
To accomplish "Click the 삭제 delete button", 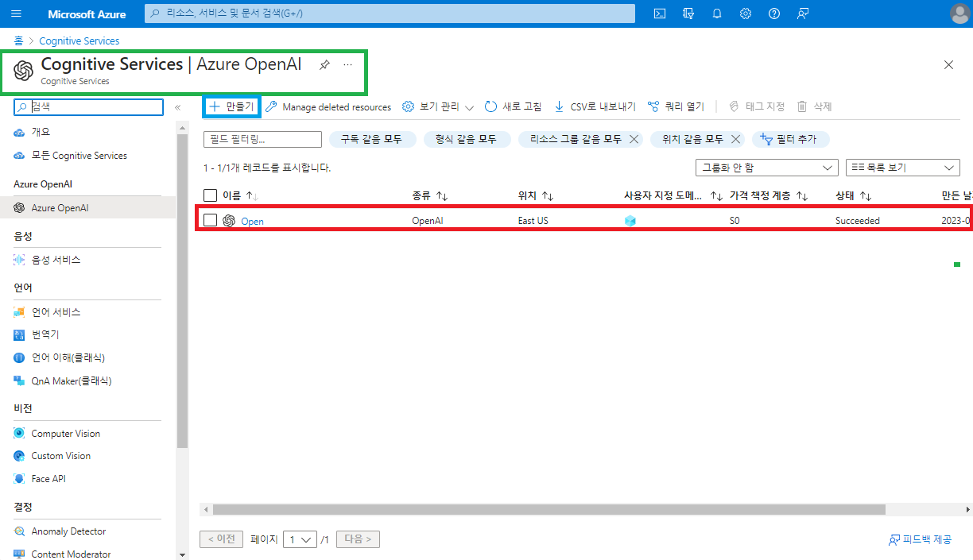I will (814, 107).
